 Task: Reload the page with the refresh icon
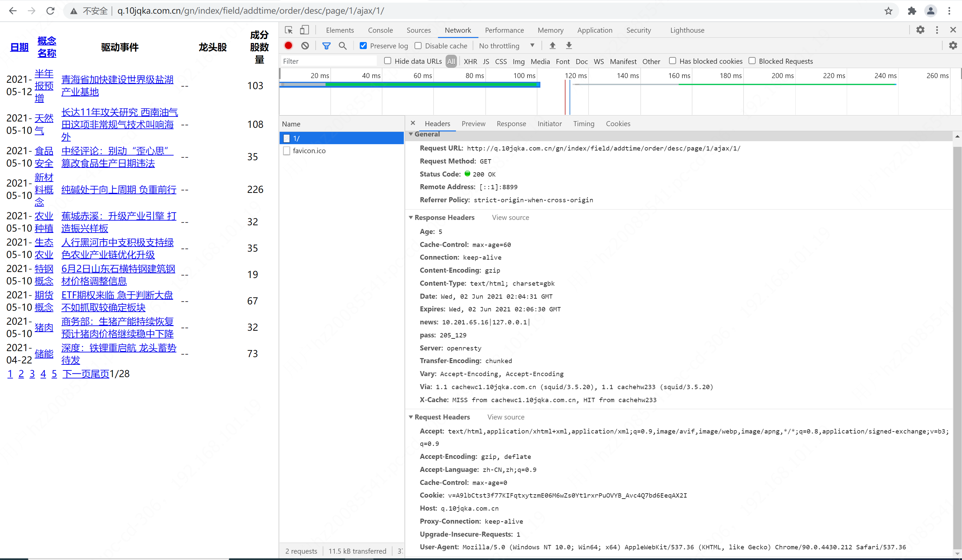(x=50, y=11)
